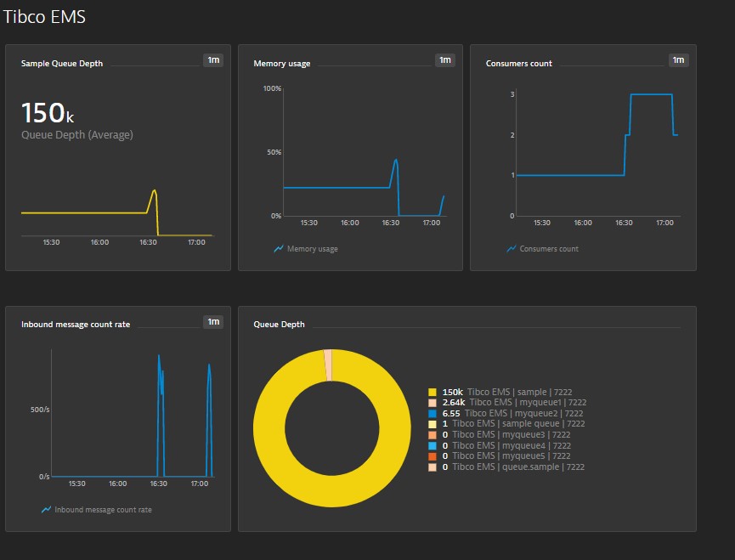Select the dark orange swatch beside myqueue5
Image resolution: width=735 pixels, height=560 pixels.
pos(433,456)
